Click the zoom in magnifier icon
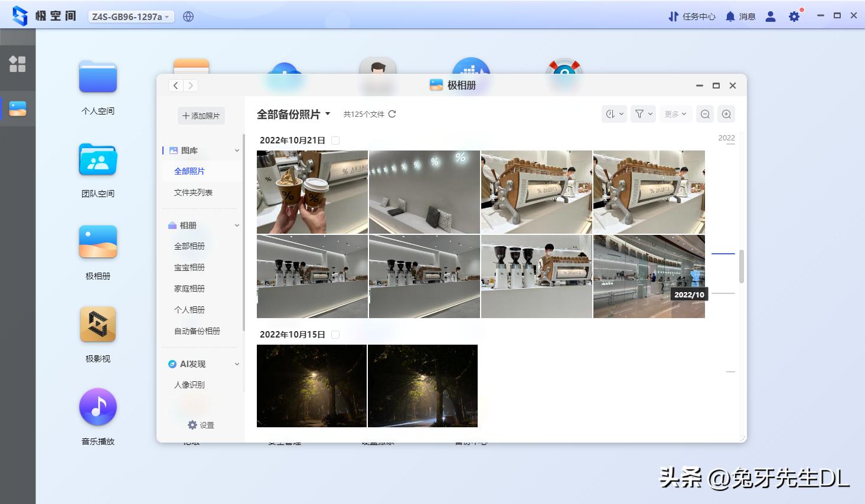The width and height of the screenshot is (865, 504). (x=727, y=114)
